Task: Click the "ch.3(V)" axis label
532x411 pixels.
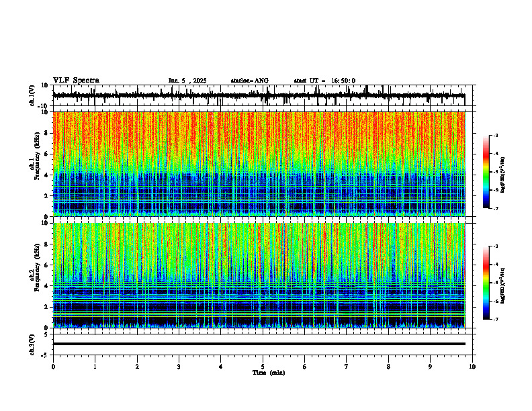Action: (x=32, y=345)
